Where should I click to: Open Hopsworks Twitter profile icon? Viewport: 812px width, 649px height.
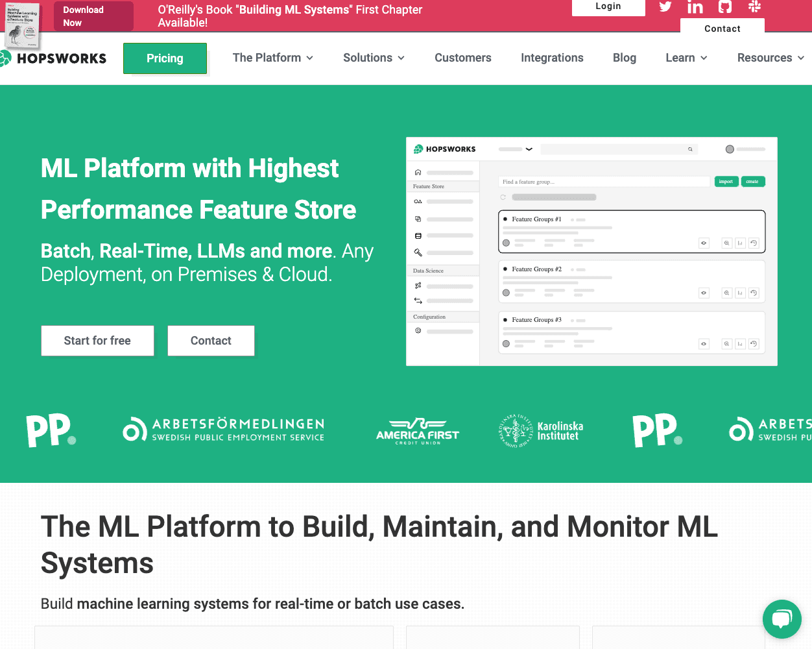(665, 6)
